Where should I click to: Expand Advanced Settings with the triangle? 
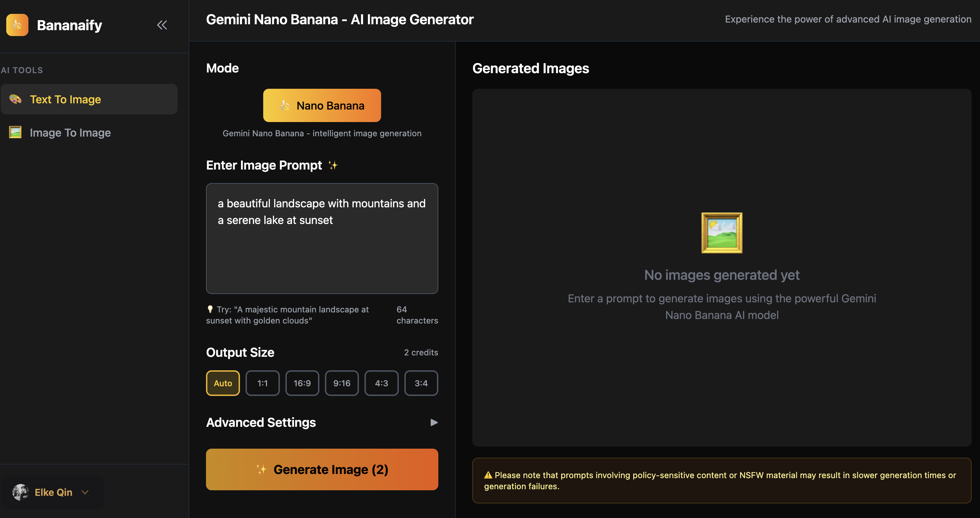click(x=434, y=423)
